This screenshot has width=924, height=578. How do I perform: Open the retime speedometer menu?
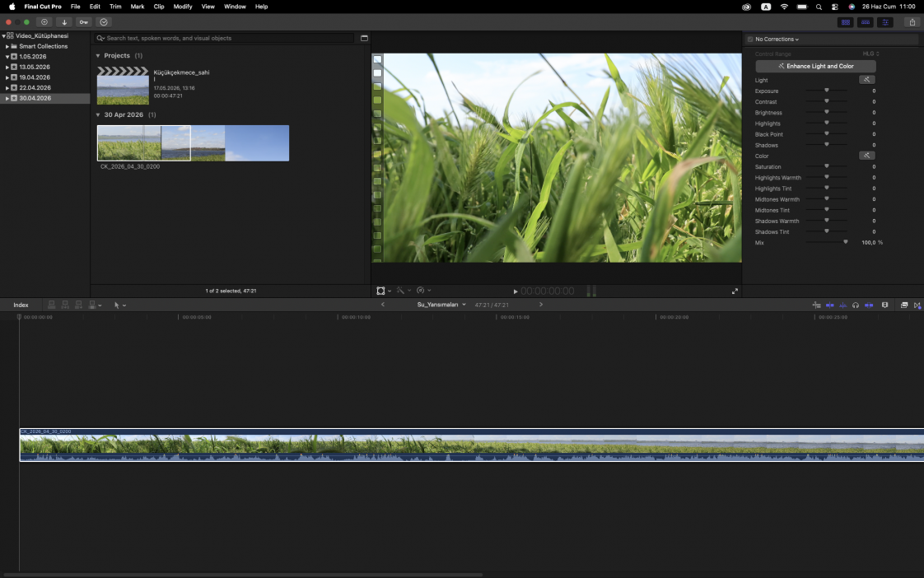tap(423, 291)
